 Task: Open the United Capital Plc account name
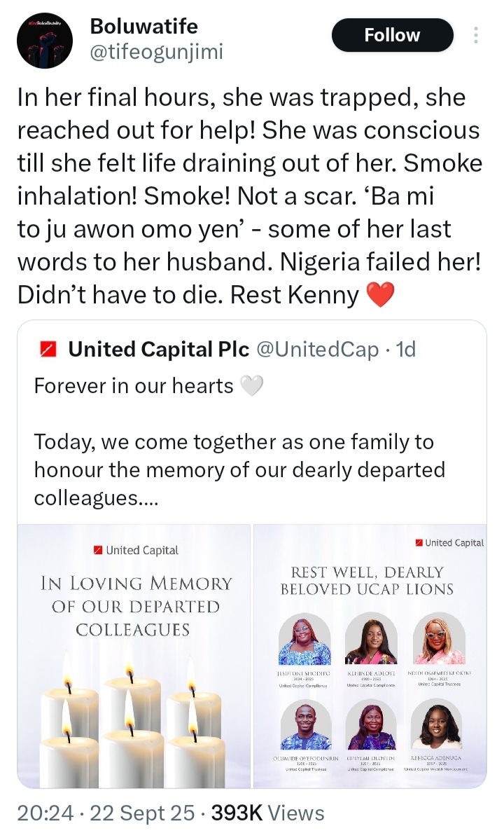(x=158, y=350)
